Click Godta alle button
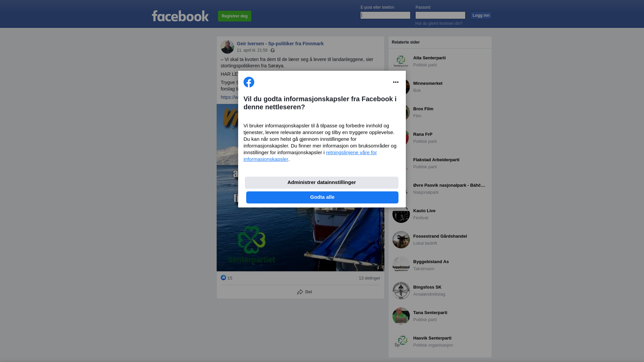644x362 pixels. pos(322,197)
